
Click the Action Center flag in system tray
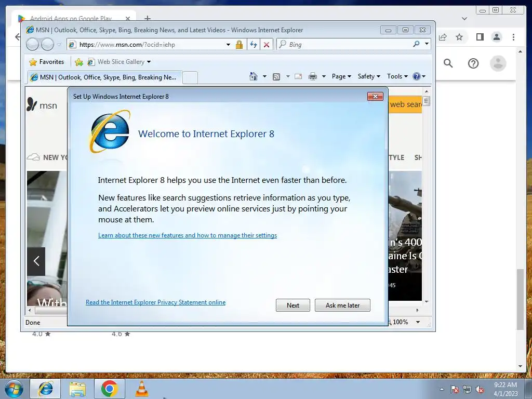455,390
